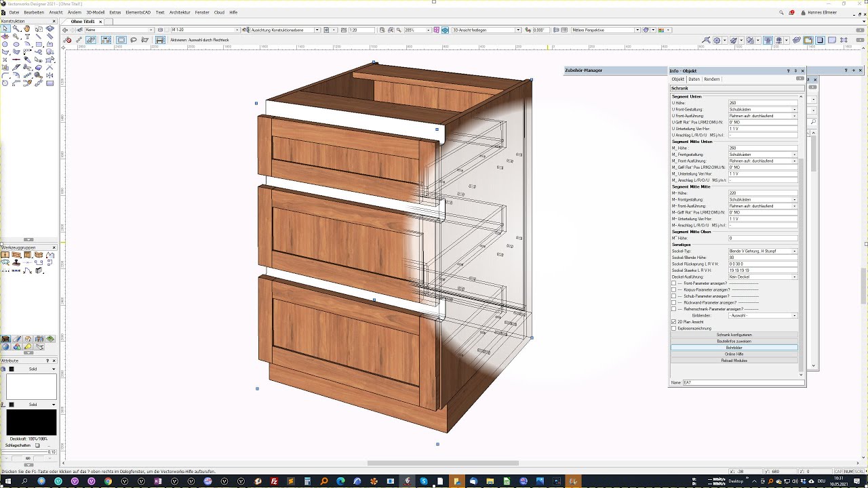
Task: Select the Pan hand tool
Action: tap(26, 28)
